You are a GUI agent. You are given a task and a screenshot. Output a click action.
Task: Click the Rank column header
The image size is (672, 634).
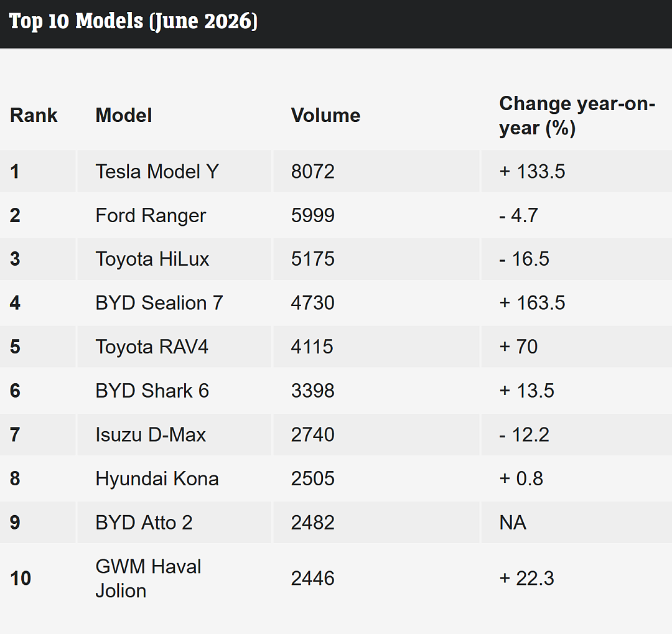tap(34, 115)
